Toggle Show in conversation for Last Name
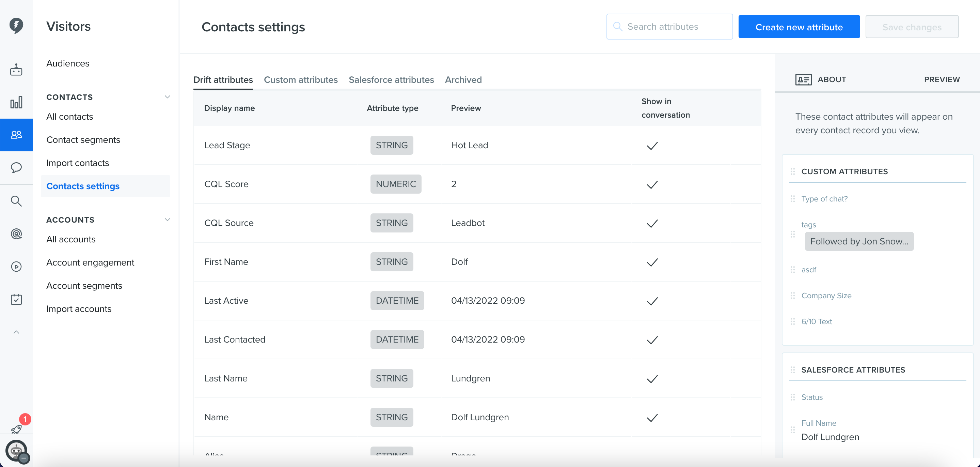This screenshot has height=467, width=980. [652, 379]
